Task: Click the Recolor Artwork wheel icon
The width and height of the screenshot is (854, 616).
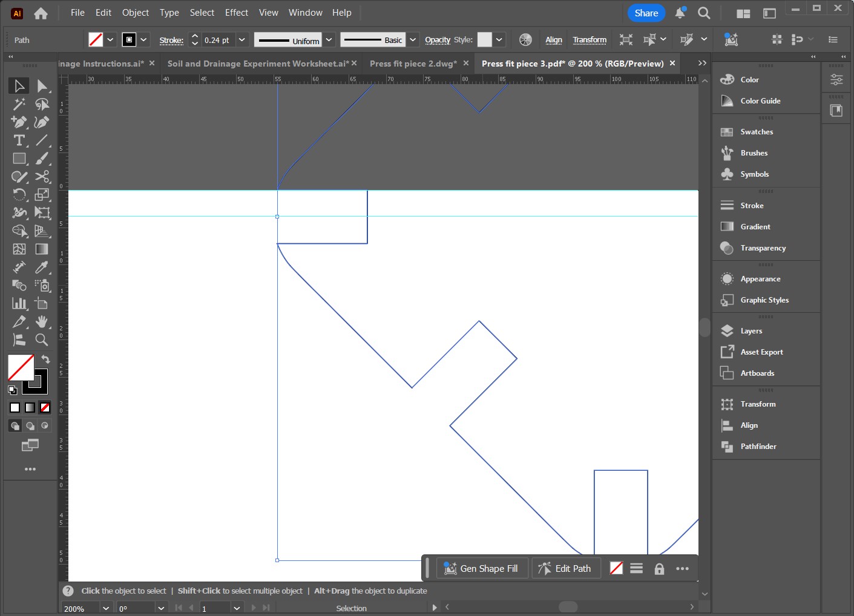Action: point(525,40)
